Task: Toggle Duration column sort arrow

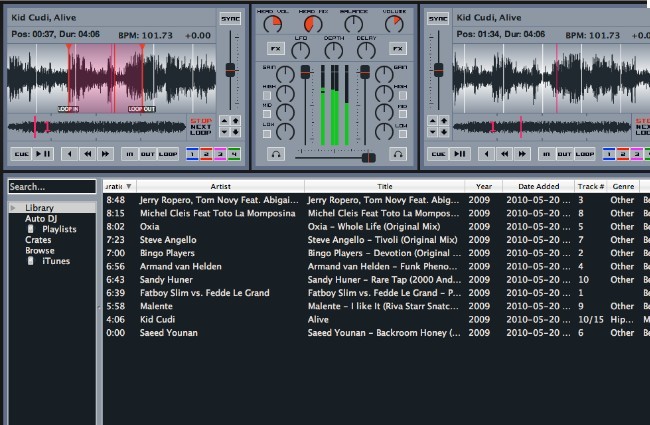Action: (x=129, y=186)
